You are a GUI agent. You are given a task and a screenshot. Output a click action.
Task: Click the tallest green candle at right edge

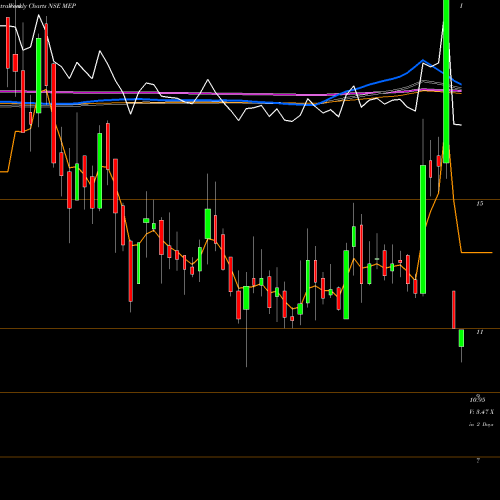coord(446,81)
